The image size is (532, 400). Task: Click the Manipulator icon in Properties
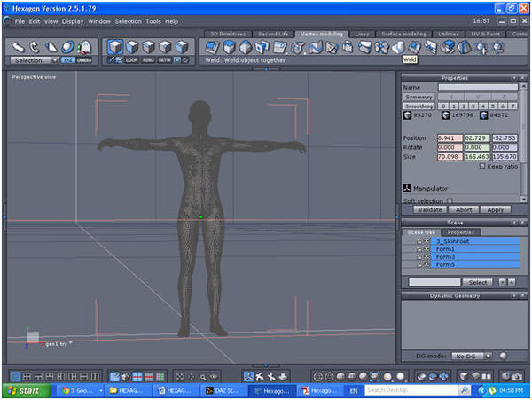pos(407,189)
